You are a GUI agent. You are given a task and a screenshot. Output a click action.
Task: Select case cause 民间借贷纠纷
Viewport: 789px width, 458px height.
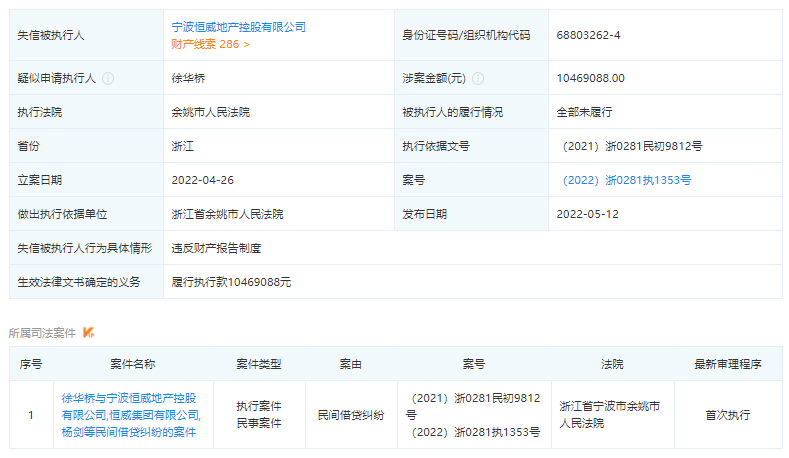351,415
